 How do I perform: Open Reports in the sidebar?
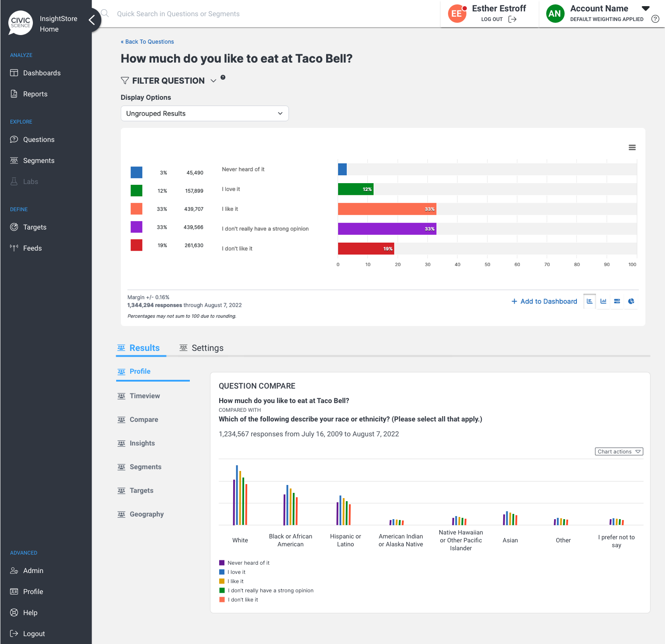29,94
